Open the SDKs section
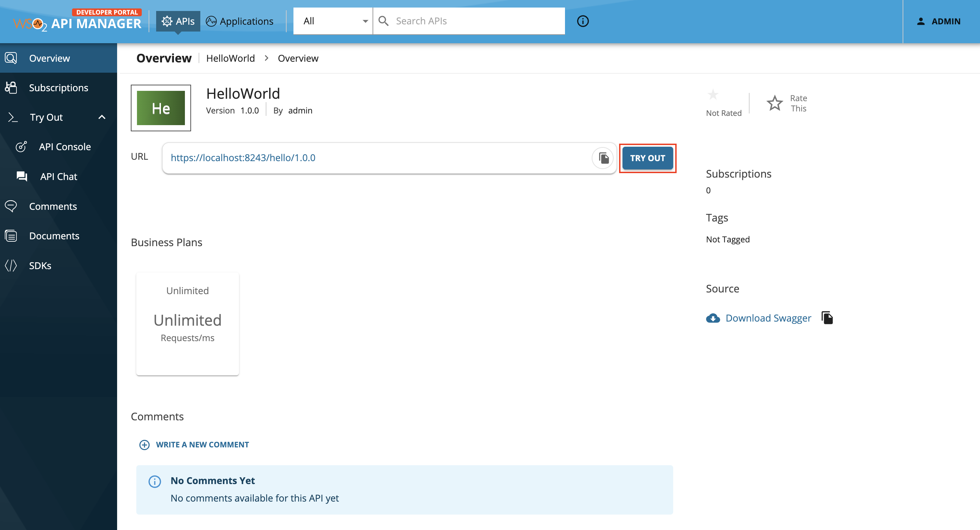 (40, 265)
